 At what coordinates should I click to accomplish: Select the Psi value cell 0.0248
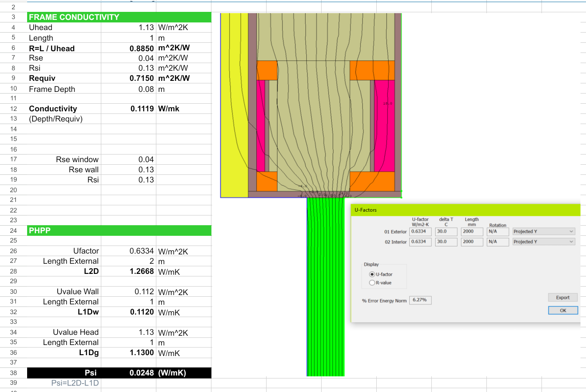pos(128,373)
